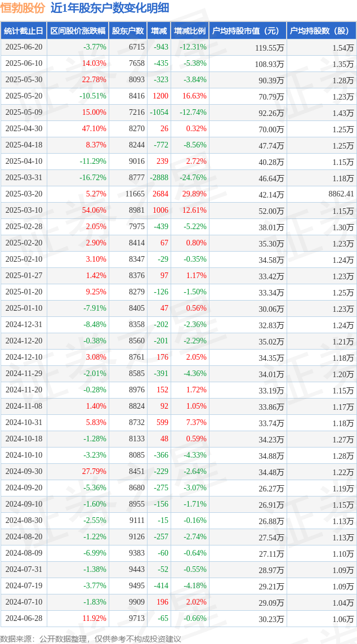This screenshot has width=357, height=644.
Task: Click the 增减 column header
Action: pos(159,31)
